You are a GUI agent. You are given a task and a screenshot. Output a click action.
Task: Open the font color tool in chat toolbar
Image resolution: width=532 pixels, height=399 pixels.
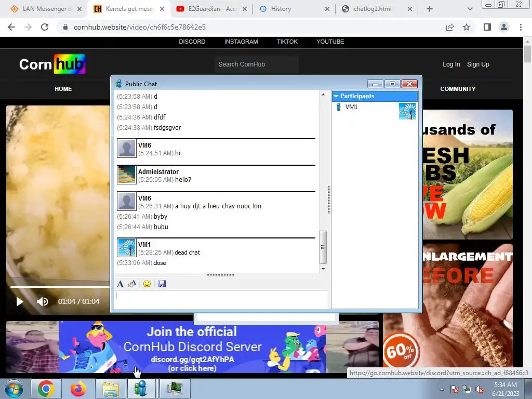tap(131, 284)
